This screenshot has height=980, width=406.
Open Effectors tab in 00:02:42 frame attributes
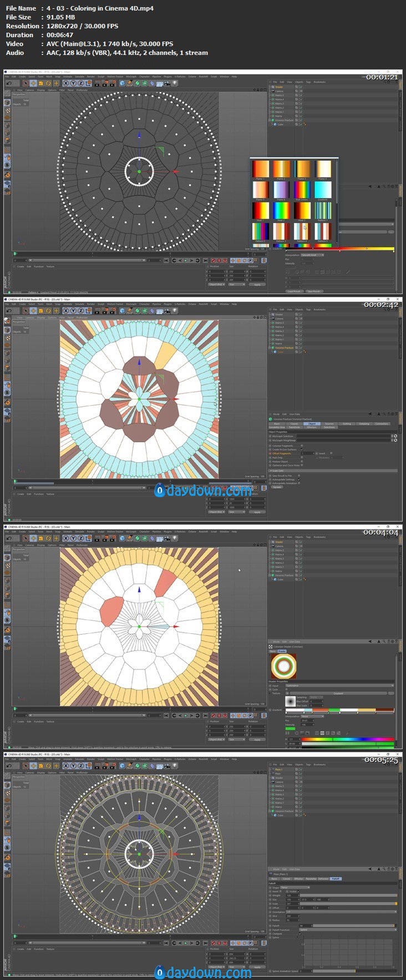(x=312, y=427)
